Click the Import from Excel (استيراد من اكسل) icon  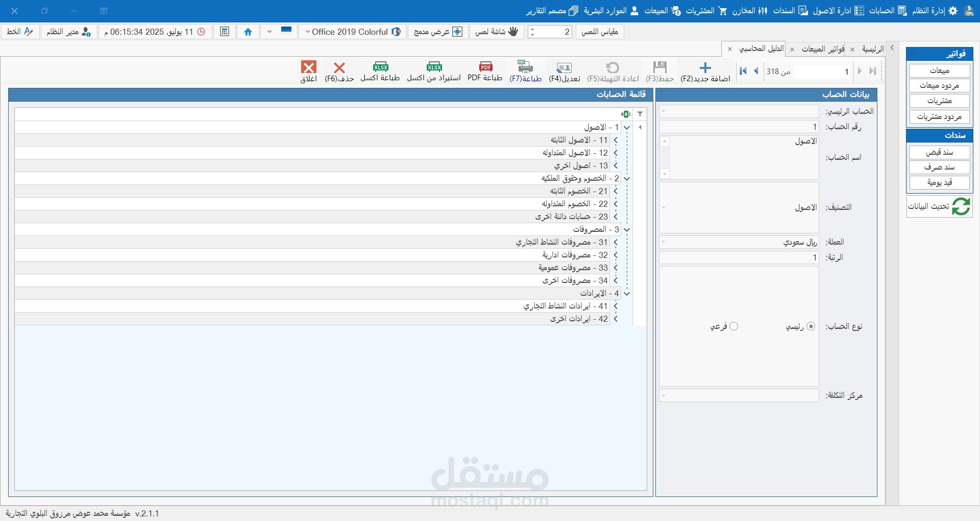pos(434,67)
